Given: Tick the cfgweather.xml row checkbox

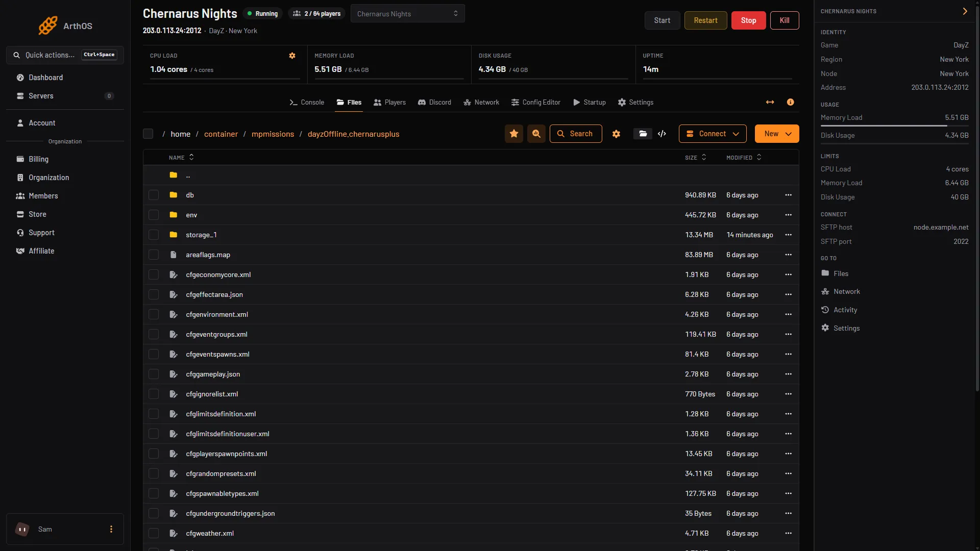Looking at the screenshot, I should click(x=154, y=533).
